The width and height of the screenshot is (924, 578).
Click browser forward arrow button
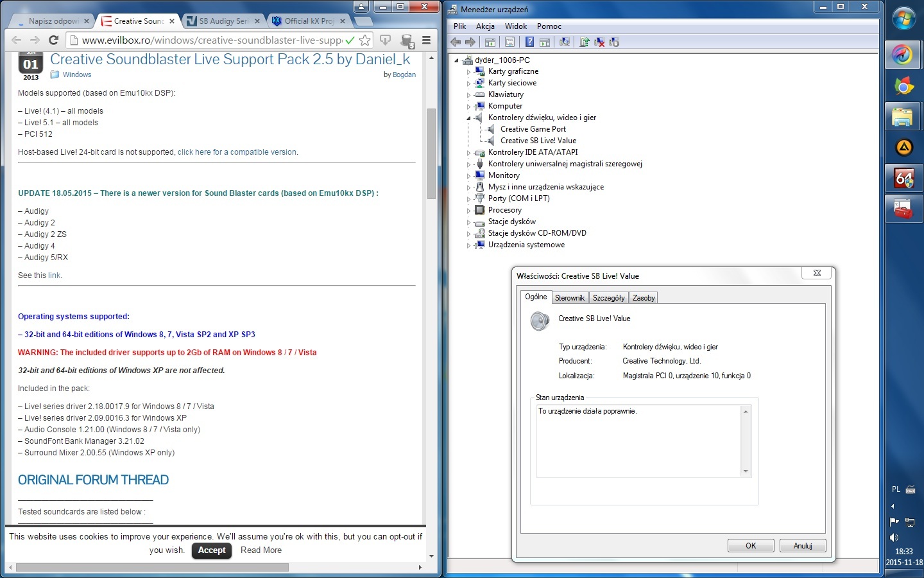click(x=35, y=40)
